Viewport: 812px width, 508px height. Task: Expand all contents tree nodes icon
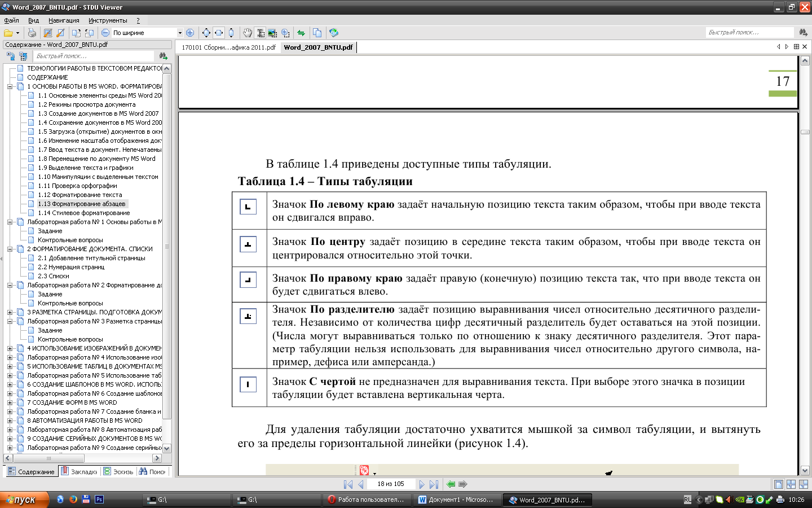click(11, 56)
